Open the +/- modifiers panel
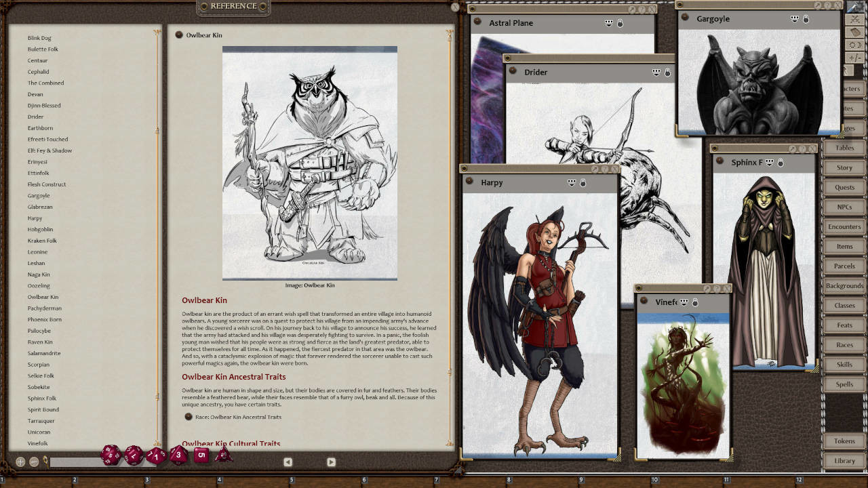868x488 pixels. [x=855, y=57]
